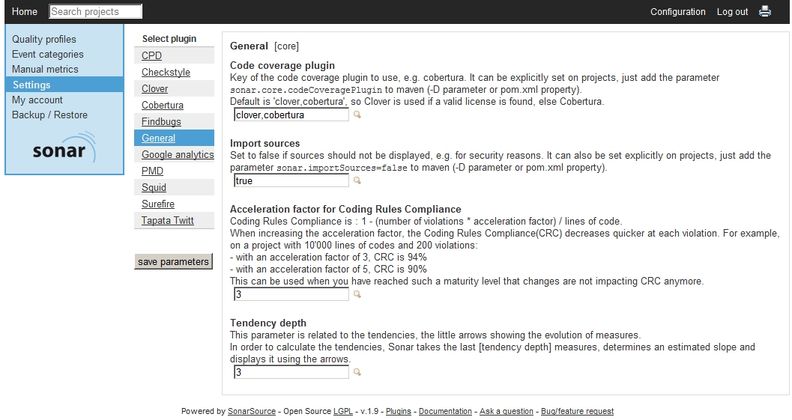
Task: Open the Checkstyle plugin settings
Action: click(166, 72)
